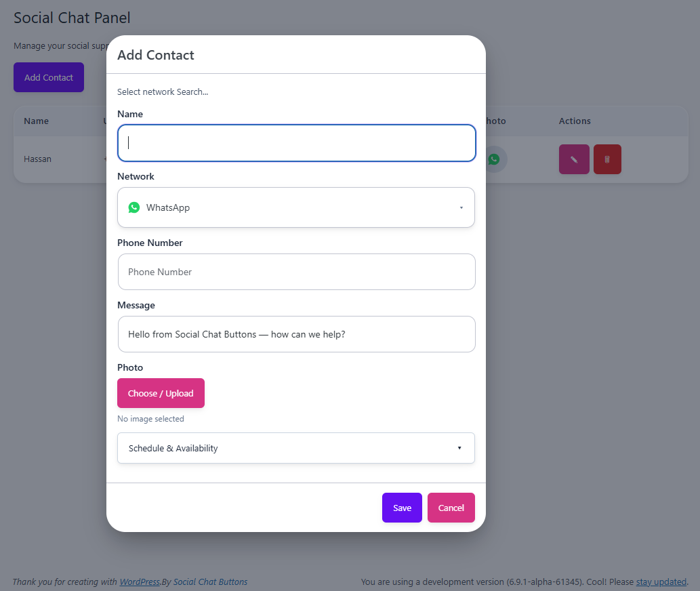The image size is (700, 591).
Task: Open the Select network Search dropdown
Action: click(163, 91)
